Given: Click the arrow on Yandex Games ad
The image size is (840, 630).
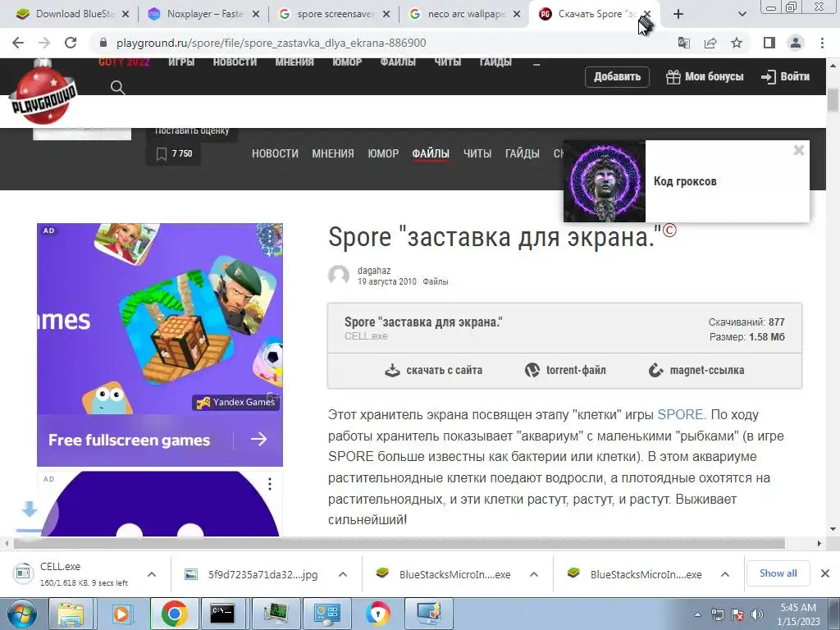Looking at the screenshot, I should click(x=258, y=440).
